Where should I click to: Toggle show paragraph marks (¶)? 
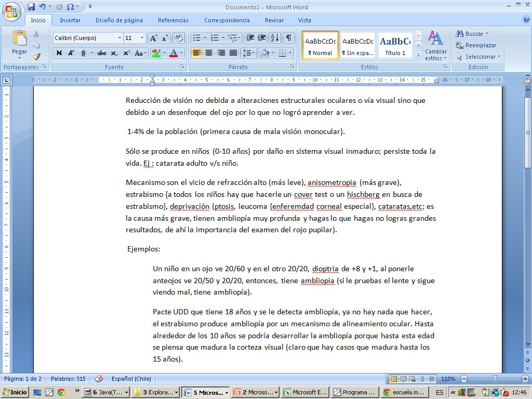(x=288, y=38)
